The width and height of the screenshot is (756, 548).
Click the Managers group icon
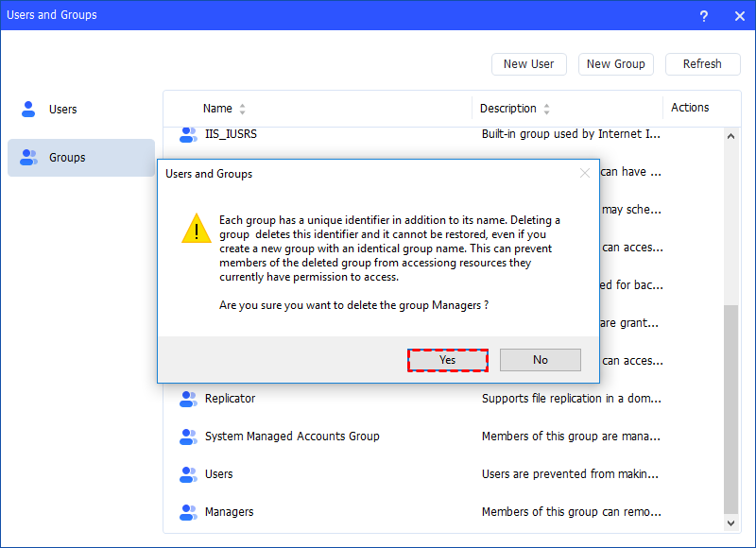click(x=188, y=512)
